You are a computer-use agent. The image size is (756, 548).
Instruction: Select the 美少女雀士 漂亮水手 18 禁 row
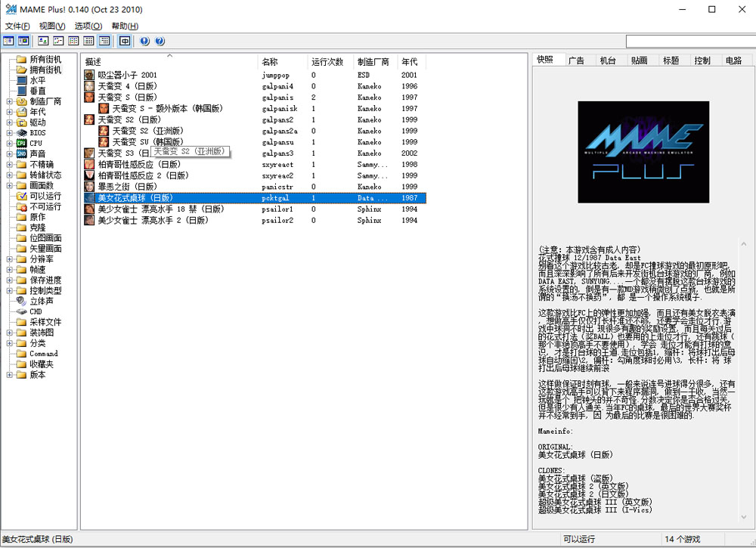click(x=255, y=209)
